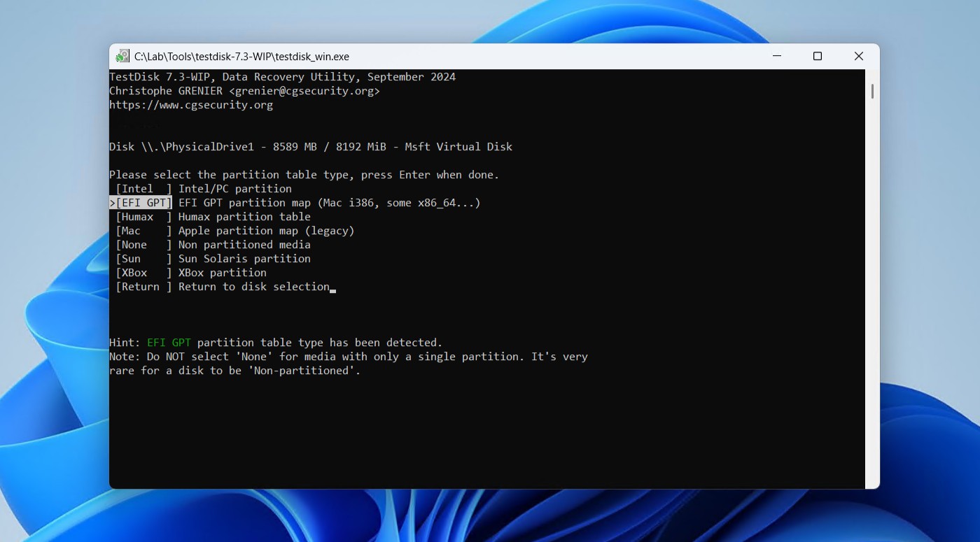This screenshot has height=542, width=980.
Task: Click the TestDisk application icon in title bar
Action: 123,56
